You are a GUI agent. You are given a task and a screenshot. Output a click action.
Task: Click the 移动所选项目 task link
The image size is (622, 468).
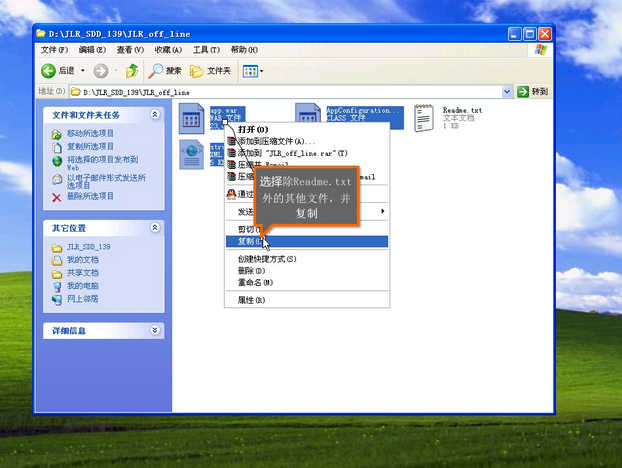(90, 133)
